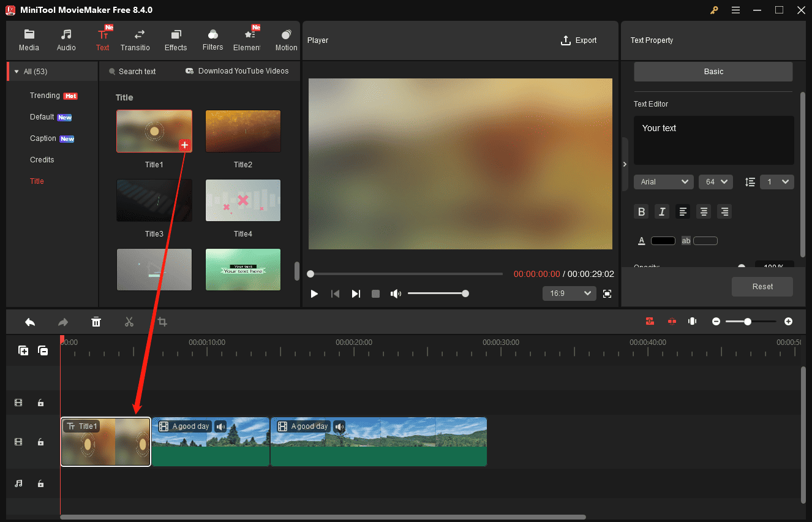Align text to the left
The width and height of the screenshot is (812, 522).
[x=683, y=212]
